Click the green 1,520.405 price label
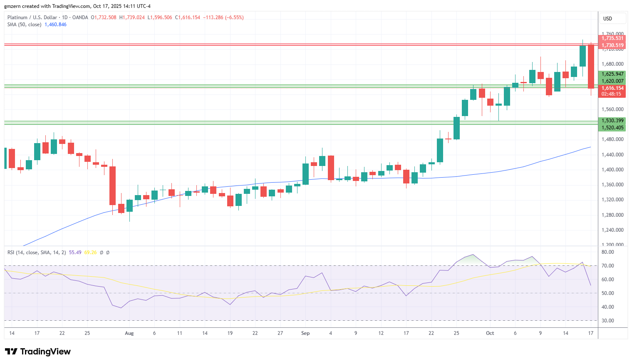The height and width of the screenshot is (364, 632). point(612,128)
